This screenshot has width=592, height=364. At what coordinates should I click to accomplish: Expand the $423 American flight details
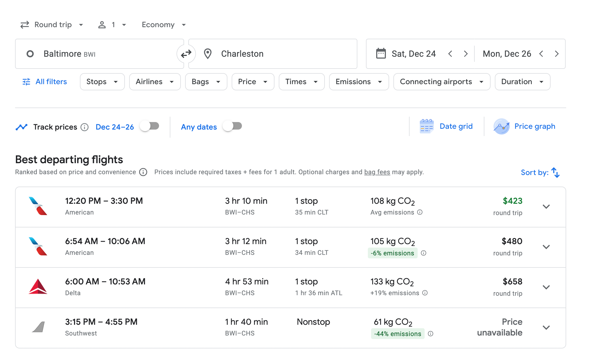546,207
